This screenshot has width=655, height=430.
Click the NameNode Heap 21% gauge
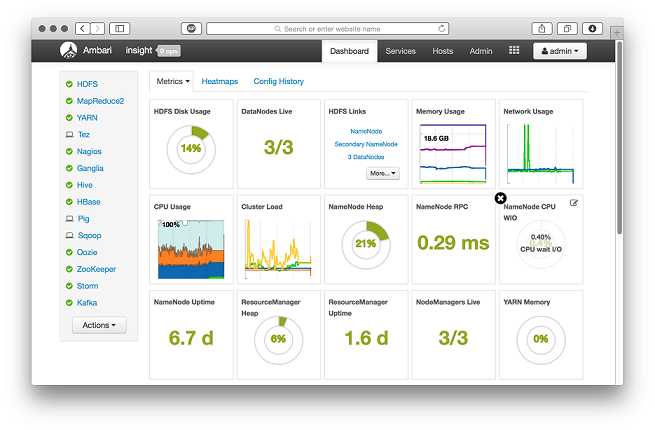(366, 244)
